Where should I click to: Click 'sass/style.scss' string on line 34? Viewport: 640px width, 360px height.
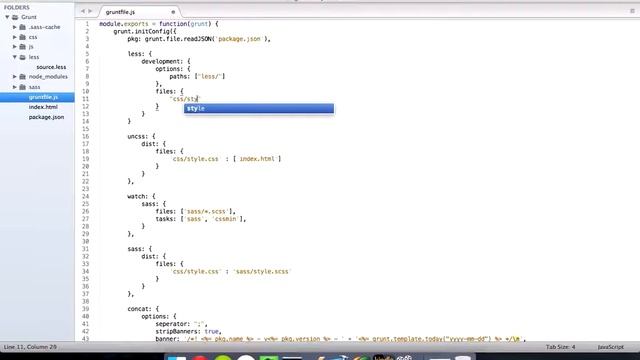(x=261, y=271)
